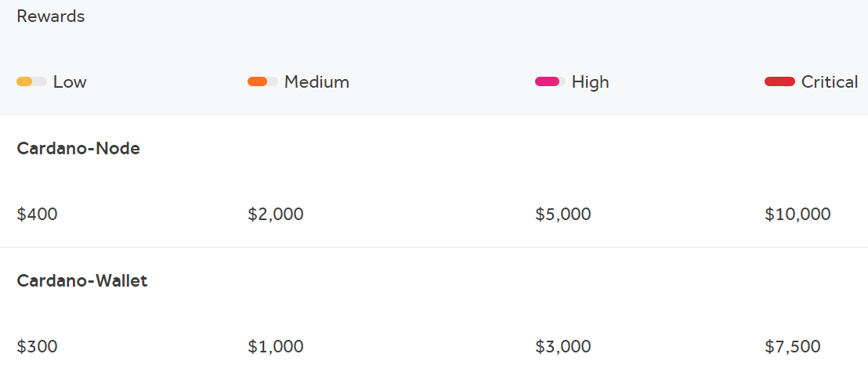Click Cardano-Node $10,000 critical reward
Screen dimensions: 868x372
(797, 215)
